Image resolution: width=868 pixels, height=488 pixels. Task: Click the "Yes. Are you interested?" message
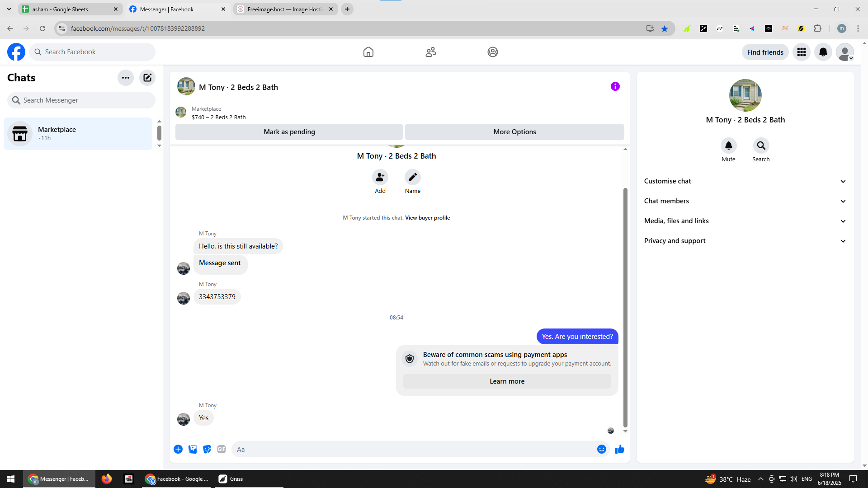click(577, 337)
